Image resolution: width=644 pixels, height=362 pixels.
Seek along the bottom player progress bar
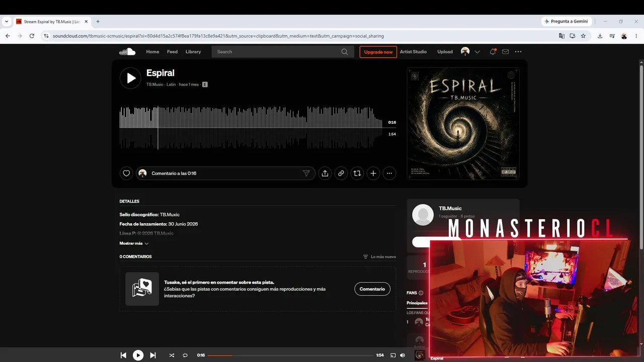290,355
